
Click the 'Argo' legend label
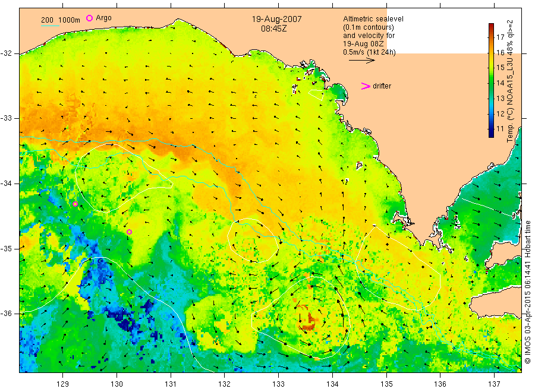(103, 18)
